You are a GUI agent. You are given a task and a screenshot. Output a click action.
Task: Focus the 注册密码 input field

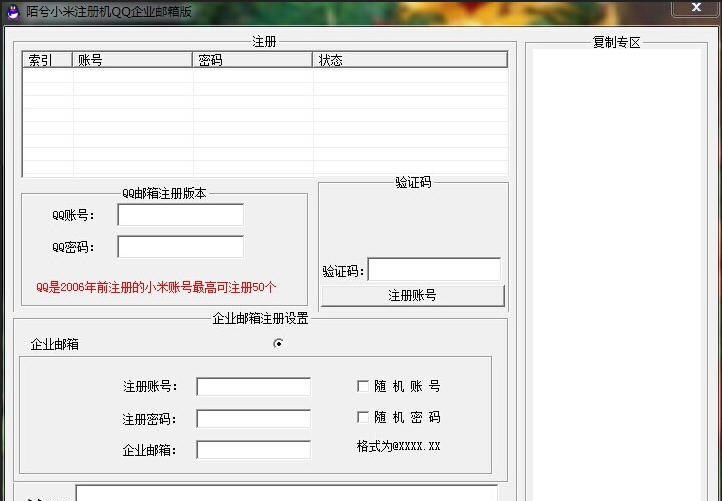click(253, 419)
